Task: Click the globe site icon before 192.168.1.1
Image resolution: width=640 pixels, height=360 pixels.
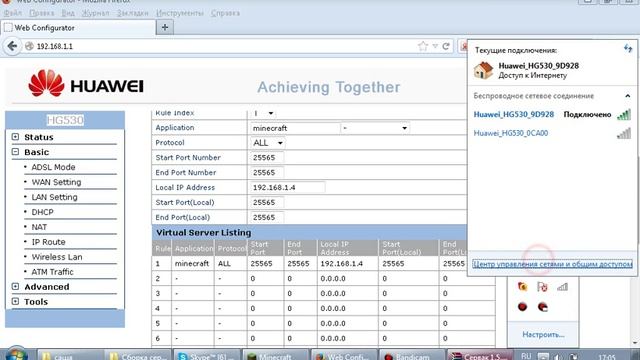Action: pos(29,46)
